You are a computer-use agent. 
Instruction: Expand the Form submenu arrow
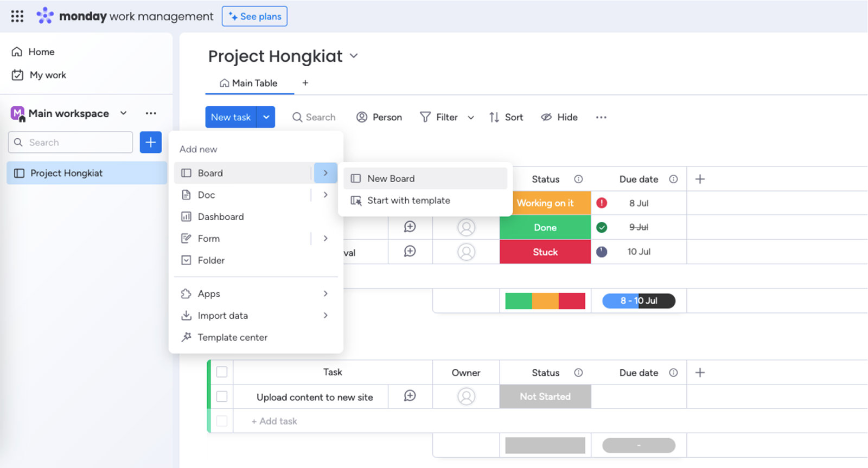(x=325, y=238)
